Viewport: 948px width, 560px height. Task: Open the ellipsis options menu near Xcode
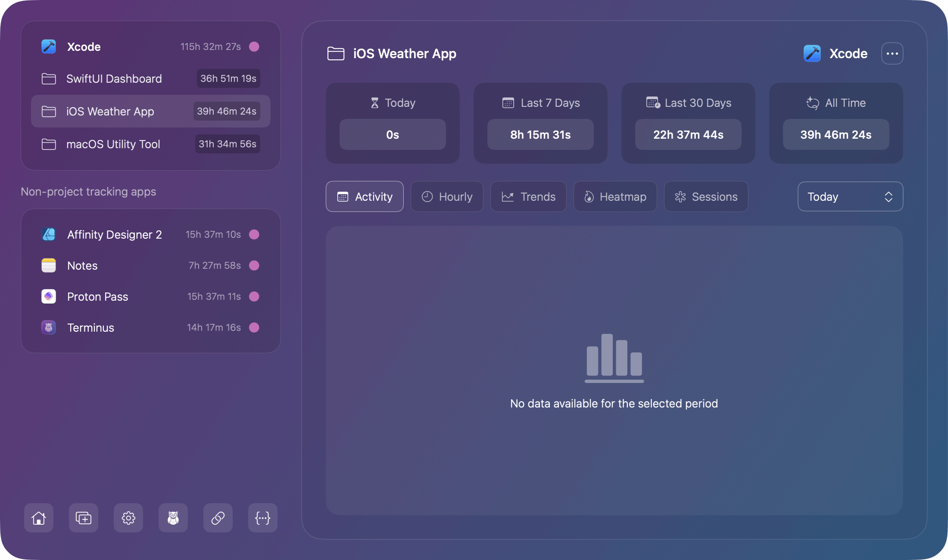[892, 53]
